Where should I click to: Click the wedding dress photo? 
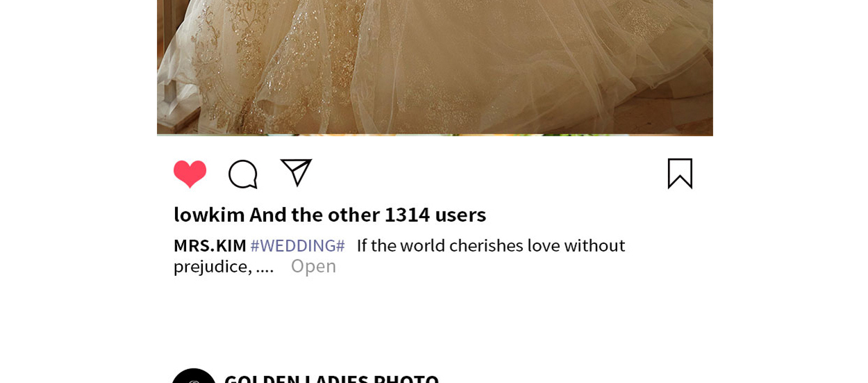coord(435,67)
